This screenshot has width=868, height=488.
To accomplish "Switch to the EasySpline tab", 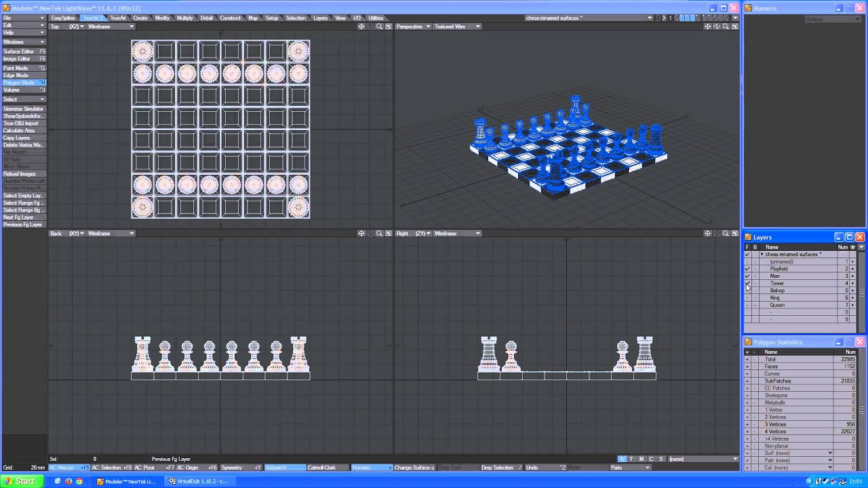I will (x=63, y=18).
